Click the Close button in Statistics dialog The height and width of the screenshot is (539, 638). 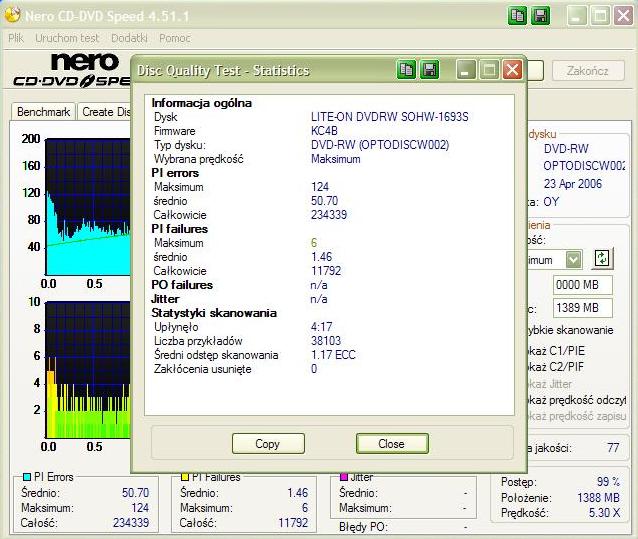391,443
